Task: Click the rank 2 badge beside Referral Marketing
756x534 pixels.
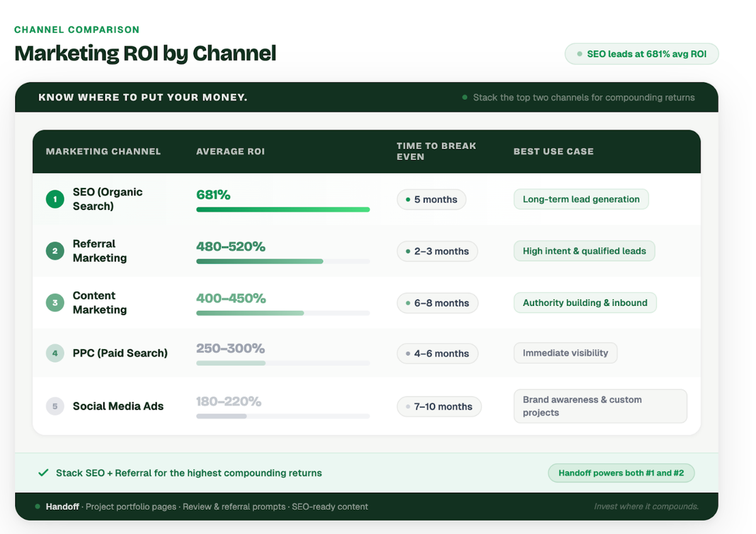Action: 55,251
